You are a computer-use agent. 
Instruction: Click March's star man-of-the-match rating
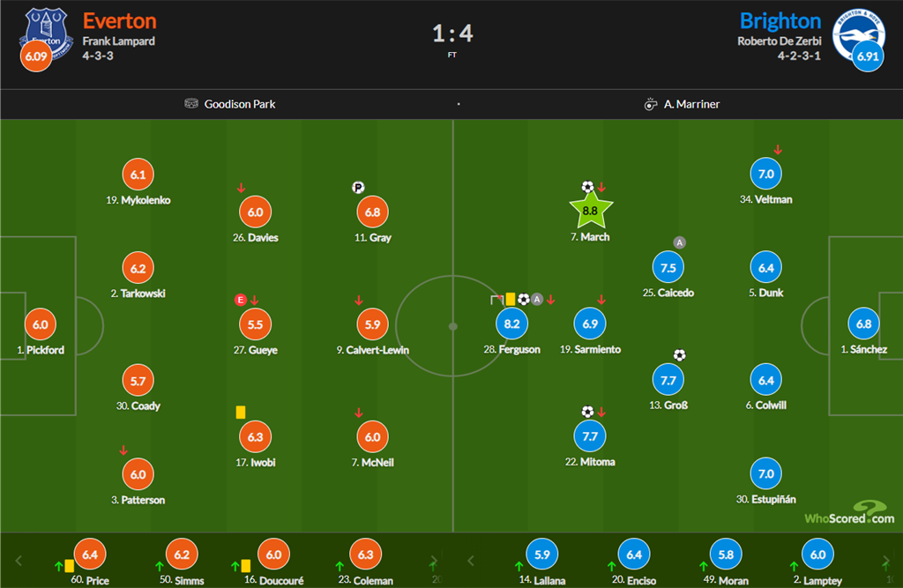[x=591, y=210]
